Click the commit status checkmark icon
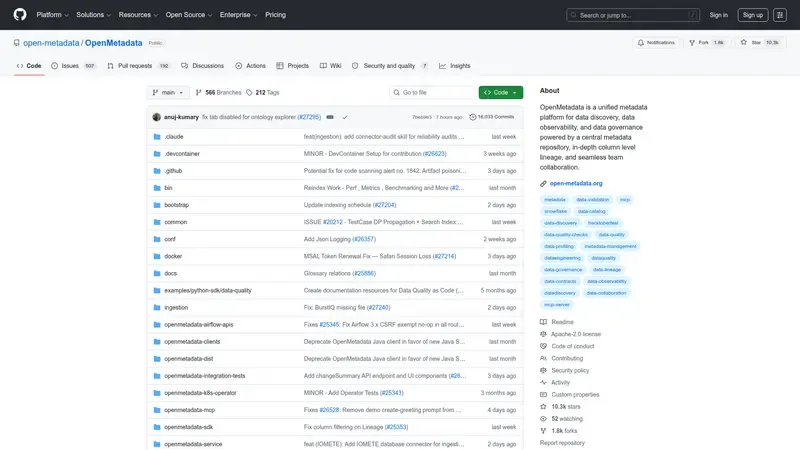This screenshot has width=800, height=450. [x=345, y=117]
